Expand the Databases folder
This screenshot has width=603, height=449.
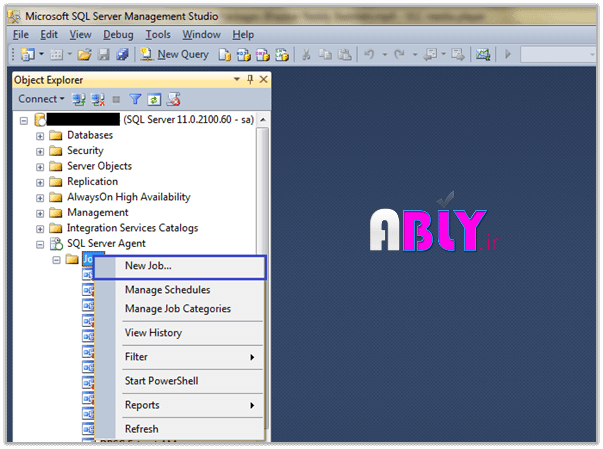point(40,136)
